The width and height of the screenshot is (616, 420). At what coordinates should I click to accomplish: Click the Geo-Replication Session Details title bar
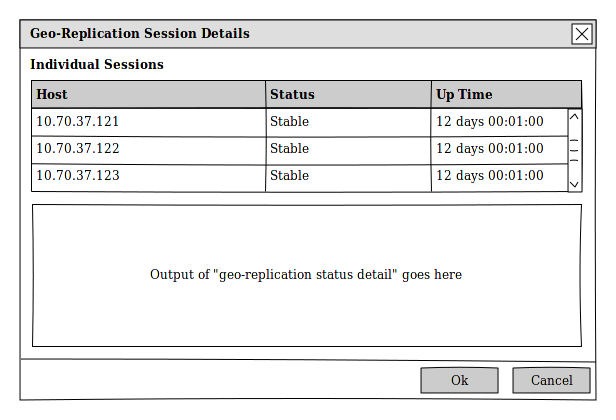(290, 34)
